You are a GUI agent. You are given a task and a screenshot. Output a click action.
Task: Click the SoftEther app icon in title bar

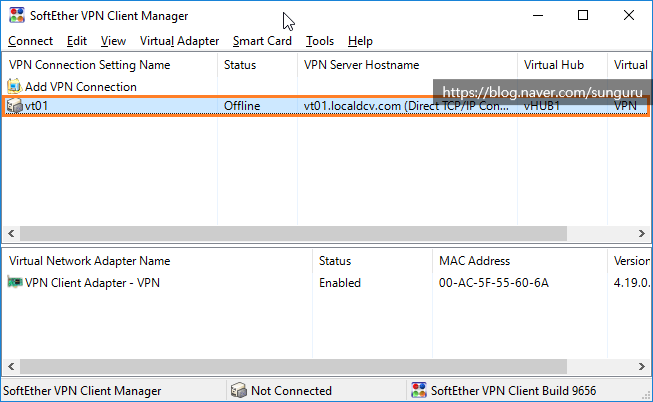[x=17, y=15]
